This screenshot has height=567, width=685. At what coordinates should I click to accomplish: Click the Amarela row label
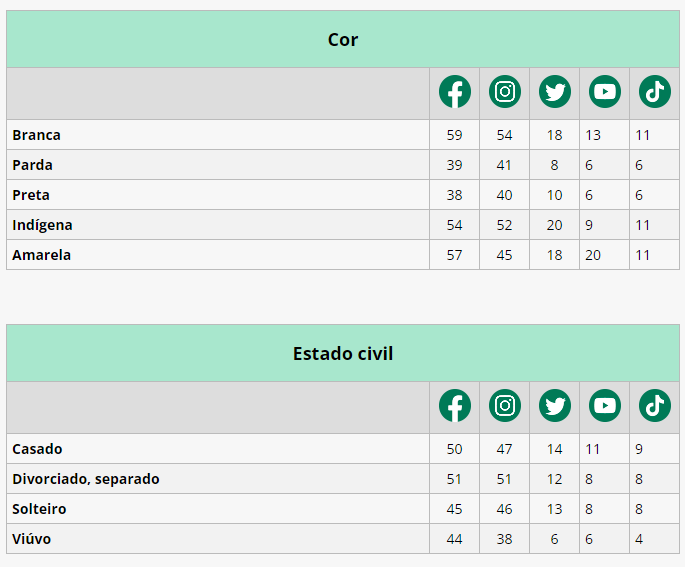click(42, 255)
